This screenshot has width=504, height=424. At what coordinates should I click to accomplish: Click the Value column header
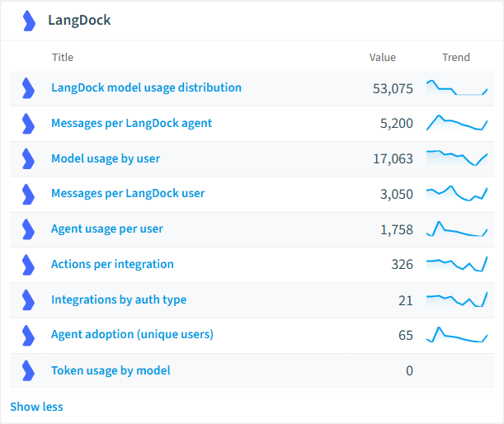point(383,57)
